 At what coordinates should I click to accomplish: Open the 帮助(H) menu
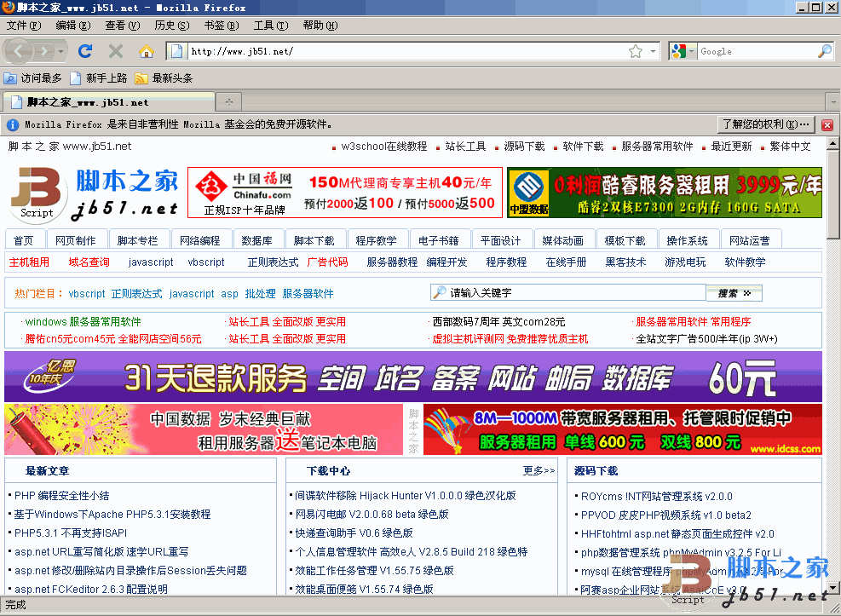point(320,26)
